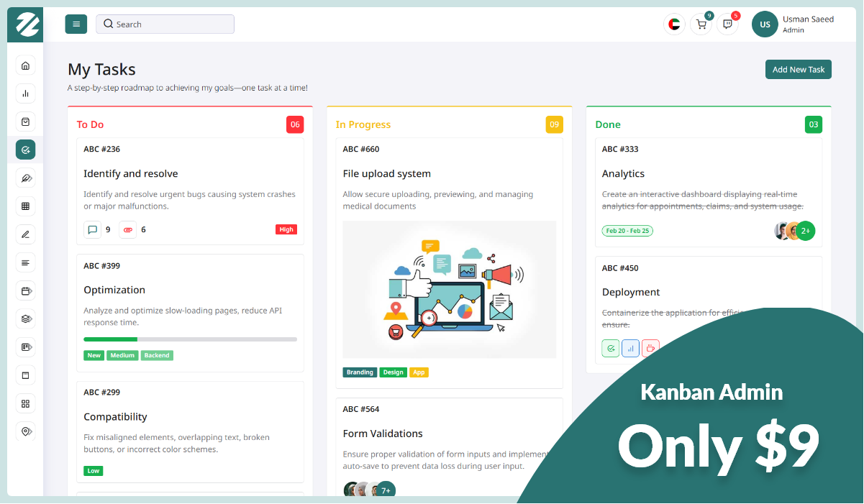
Task: Open the UAE flag language selector
Action: click(674, 24)
